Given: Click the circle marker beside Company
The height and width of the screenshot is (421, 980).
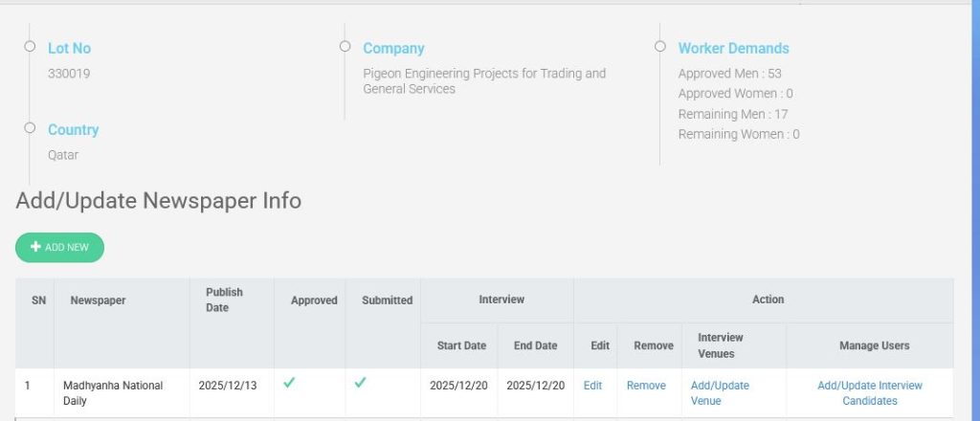Looking at the screenshot, I should click(x=345, y=47).
